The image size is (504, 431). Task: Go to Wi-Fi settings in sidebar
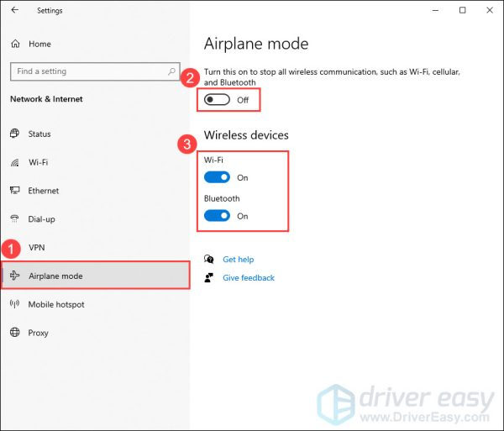tap(39, 162)
